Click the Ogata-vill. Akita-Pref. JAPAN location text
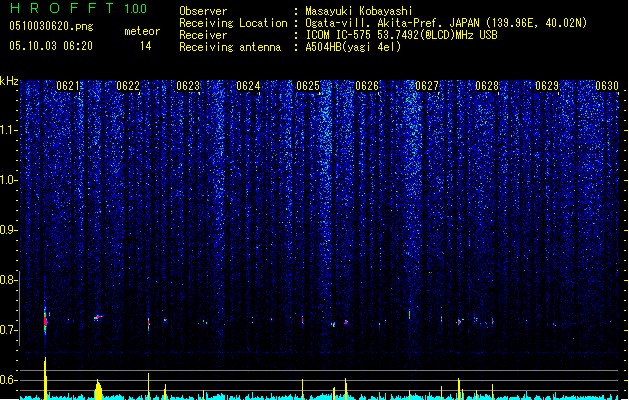The height and width of the screenshot is (400, 629). [x=446, y=23]
